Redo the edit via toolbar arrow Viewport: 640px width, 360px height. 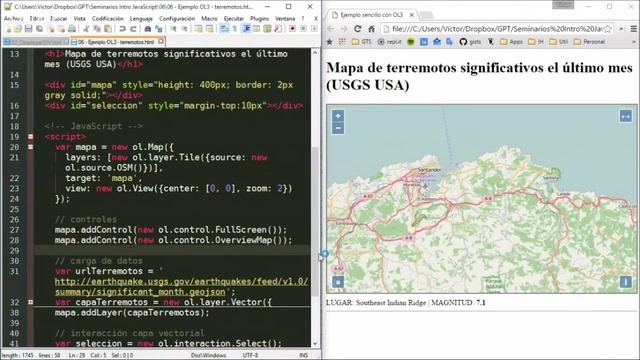133,29
